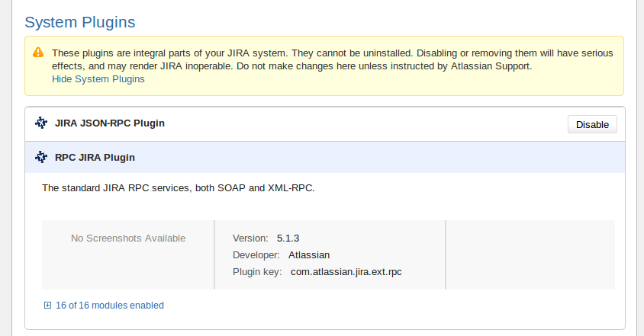Click the No Screenshots Available text
The image size is (644, 336).
pos(128,238)
